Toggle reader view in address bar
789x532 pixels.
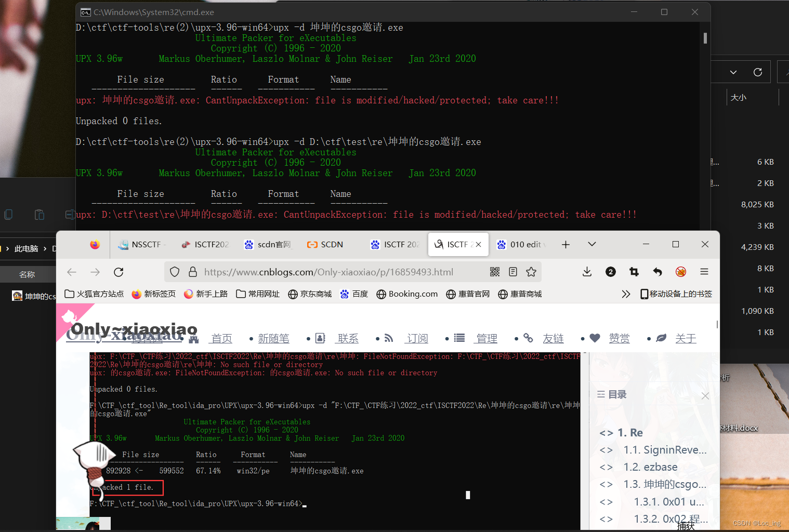(x=513, y=271)
